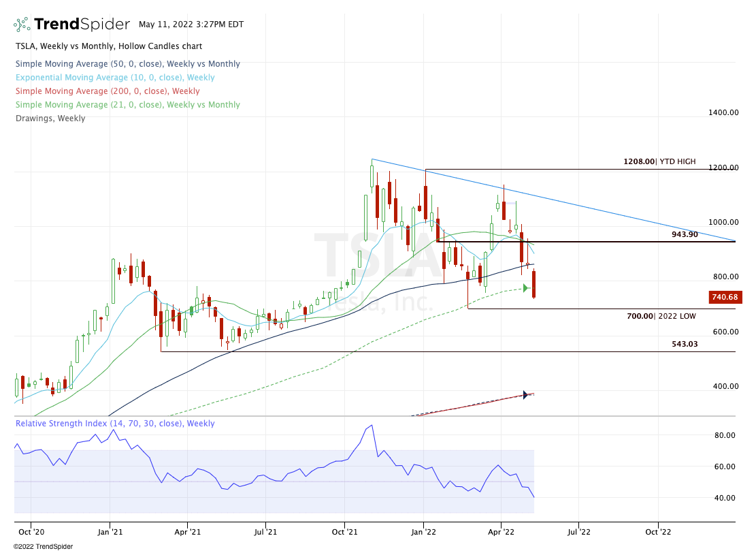Click the blue descending trendline from the peak
Screen dimensions: 756x553
[x=553, y=200]
